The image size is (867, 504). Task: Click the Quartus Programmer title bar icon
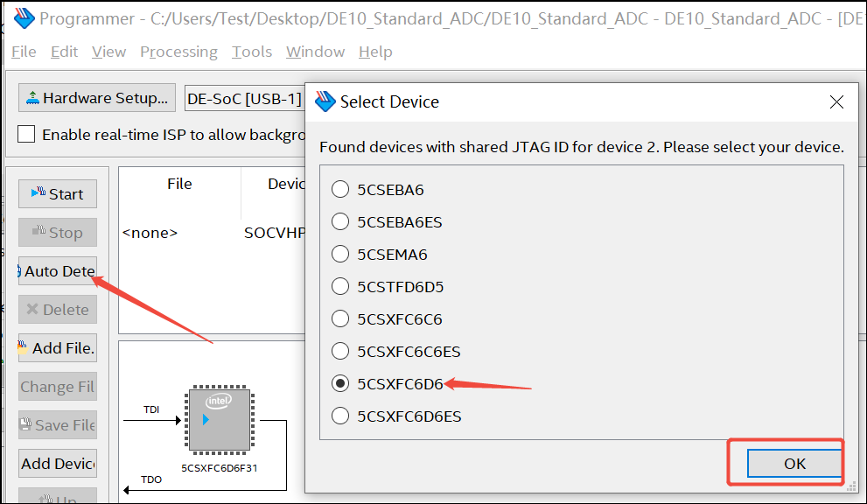[x=23, y=18]
